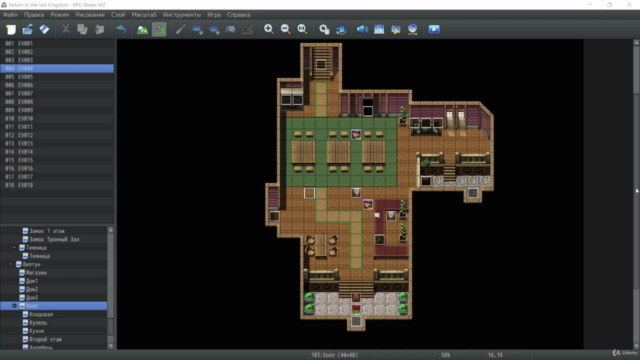Switch to Event editing mode icon
Viewport: 640px width, 360px height.
click(x=159, y=29)
